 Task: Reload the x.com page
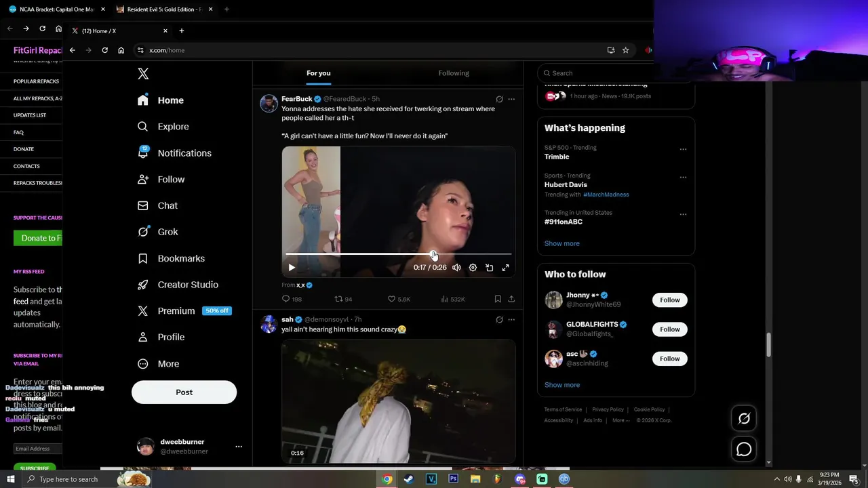(x=104, y=50)
